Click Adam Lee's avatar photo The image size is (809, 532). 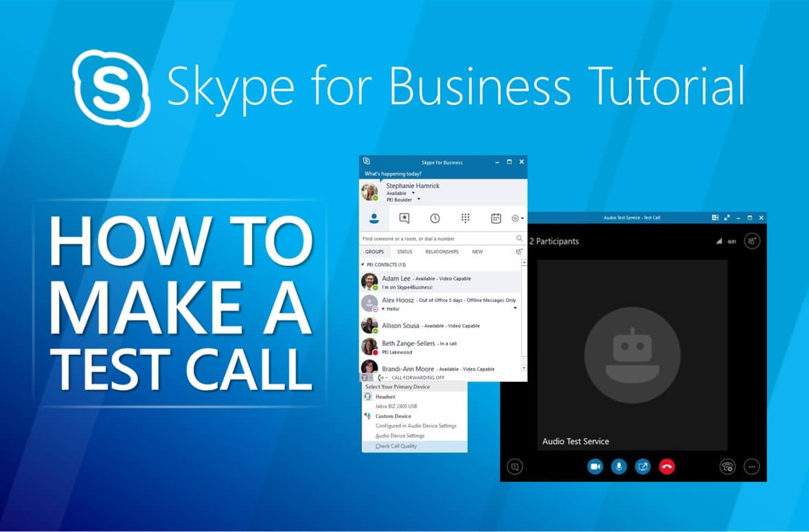point(369,282)
